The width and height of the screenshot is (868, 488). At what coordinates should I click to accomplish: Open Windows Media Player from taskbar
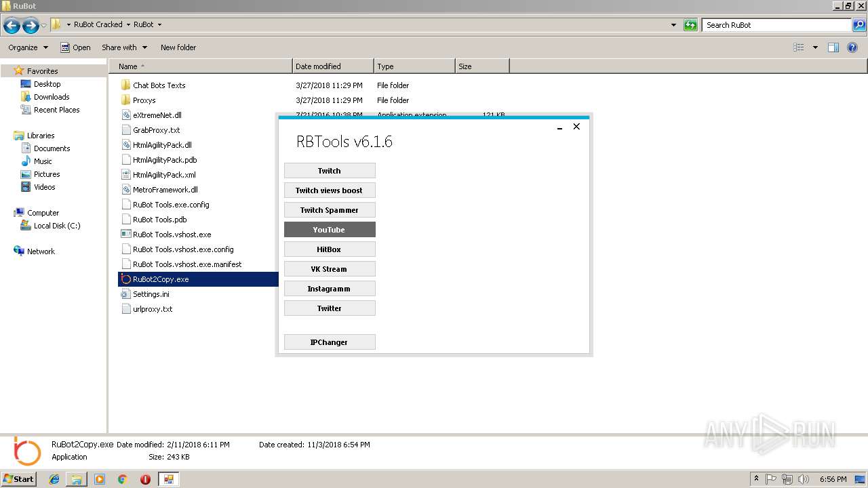coord(100,479)
